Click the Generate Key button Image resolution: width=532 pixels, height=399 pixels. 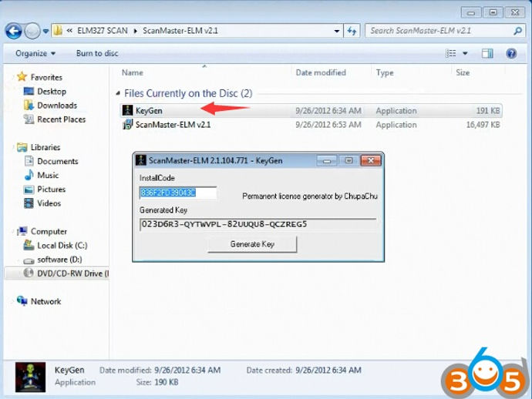click(252, 244)
